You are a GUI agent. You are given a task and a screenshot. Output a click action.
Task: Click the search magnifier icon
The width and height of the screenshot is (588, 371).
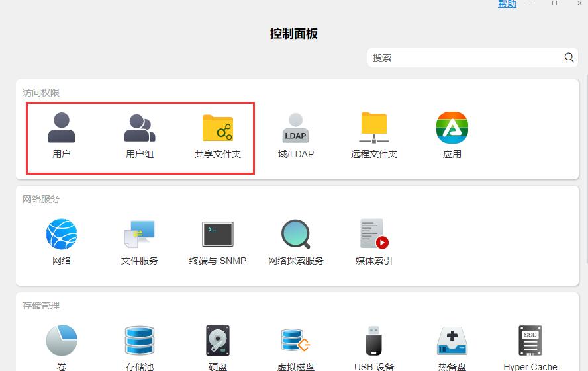pyautogui.click(x=569, y=58)
